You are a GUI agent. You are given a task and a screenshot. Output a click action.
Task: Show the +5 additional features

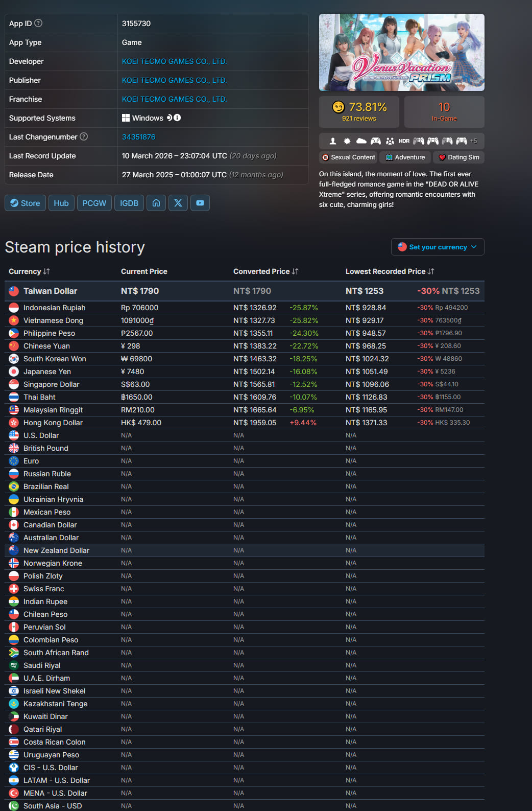click(x=473, y=141)
